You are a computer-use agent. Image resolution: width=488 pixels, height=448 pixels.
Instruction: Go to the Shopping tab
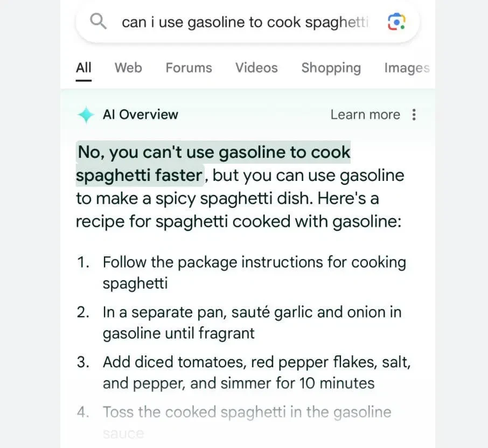(x=331, y=68)
